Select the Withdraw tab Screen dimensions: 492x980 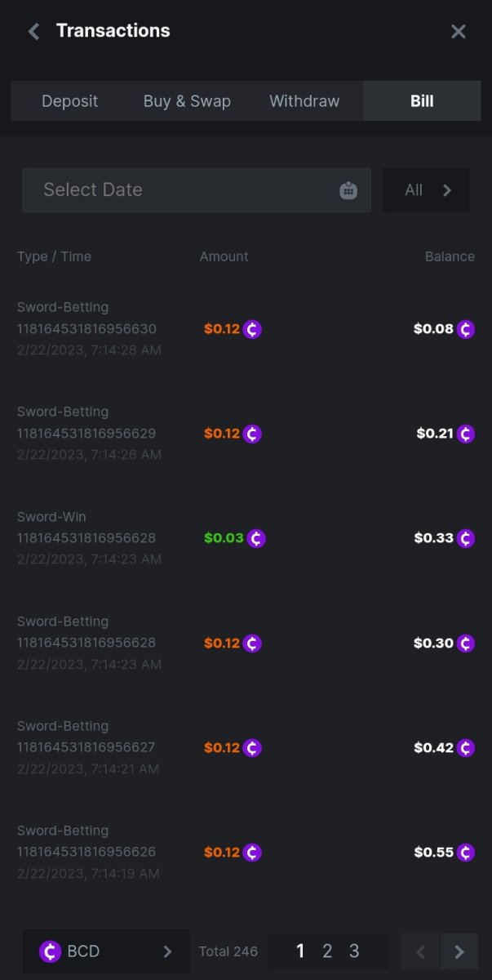pyautogui.click(x=304, y=101)
